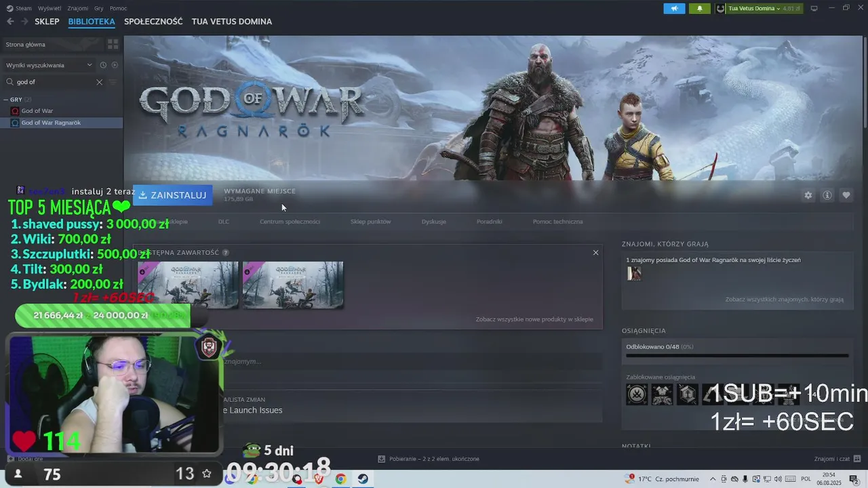
Task: Show ready-to-play games filter icon
Action: 115,65
